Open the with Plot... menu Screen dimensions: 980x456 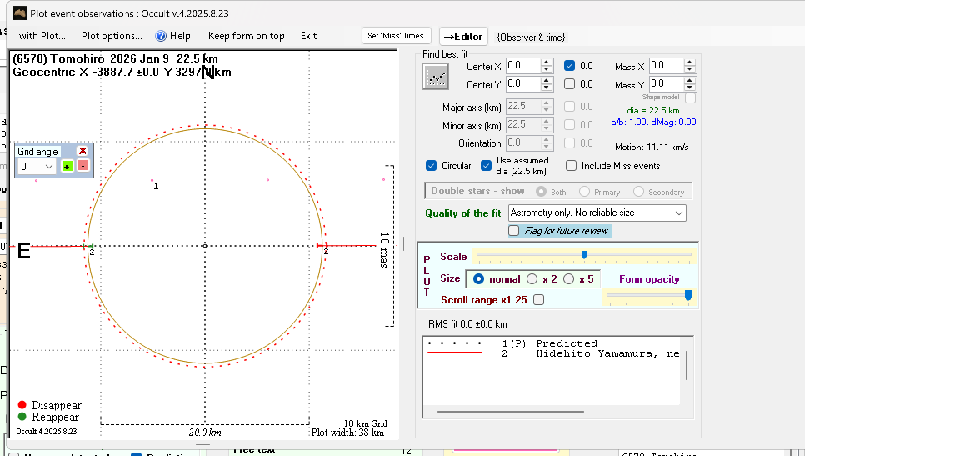tap(42, 36)
